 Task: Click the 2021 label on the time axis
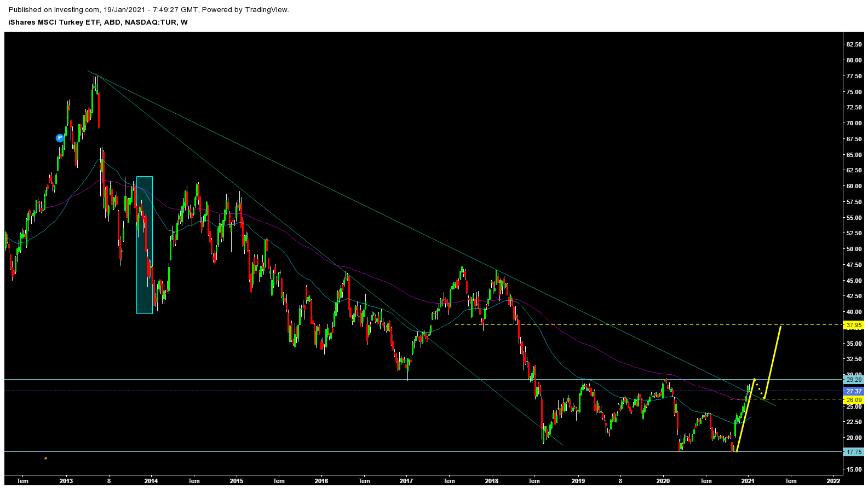[748, 481]
